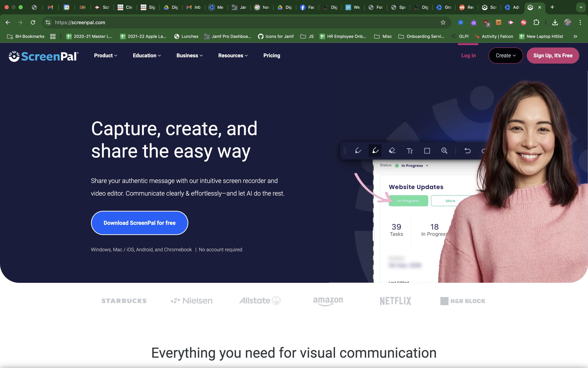Select the rectangle shape tool
Image resolution: width=588 pixels, height=368 pixels.
tap(427, 151)
